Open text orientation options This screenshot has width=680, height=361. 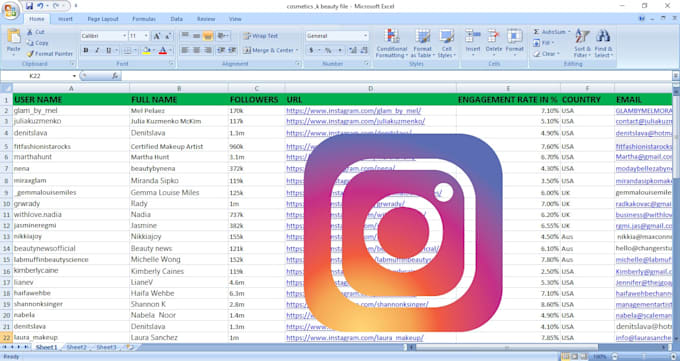[223, 36]
